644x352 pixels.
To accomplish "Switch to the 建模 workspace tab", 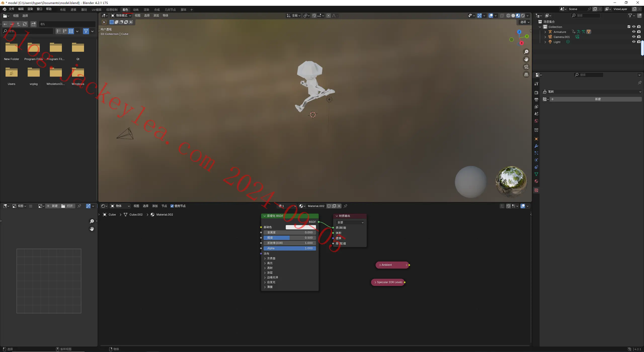I will pos(73,10).
